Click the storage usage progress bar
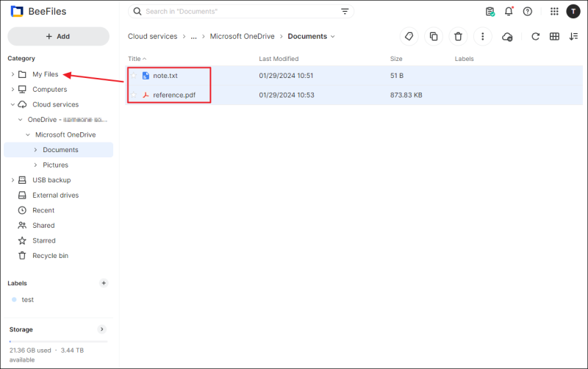The height and width of the screenshot is (369, 588). pyautogui.click(x=59, y=341)
